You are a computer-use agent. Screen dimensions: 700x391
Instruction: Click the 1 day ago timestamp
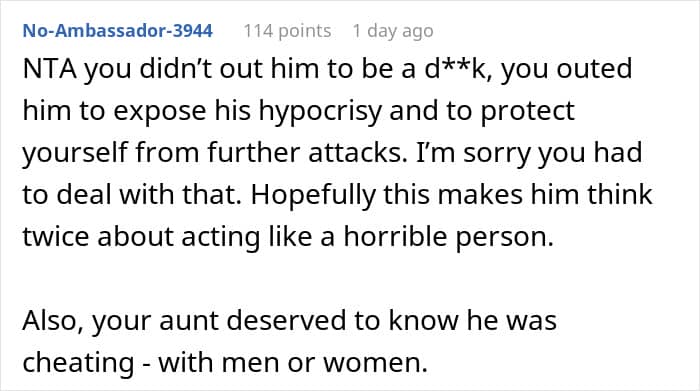[x=392, y=31]
